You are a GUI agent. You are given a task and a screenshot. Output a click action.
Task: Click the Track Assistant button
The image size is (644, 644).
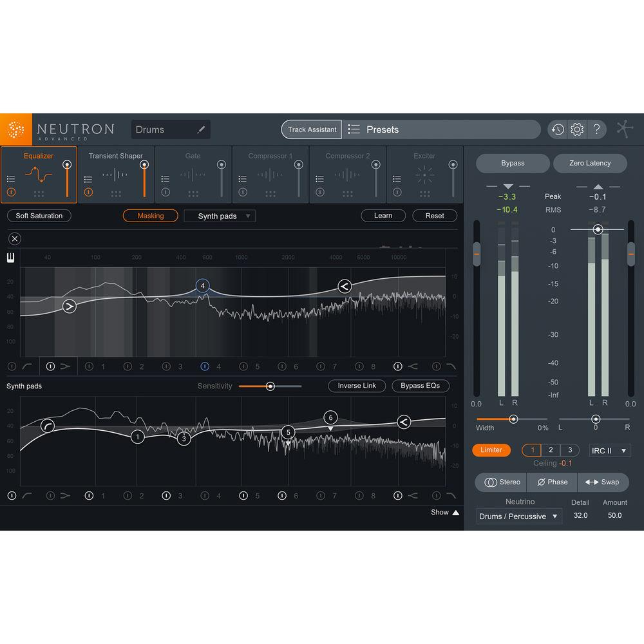coord(311,129)
